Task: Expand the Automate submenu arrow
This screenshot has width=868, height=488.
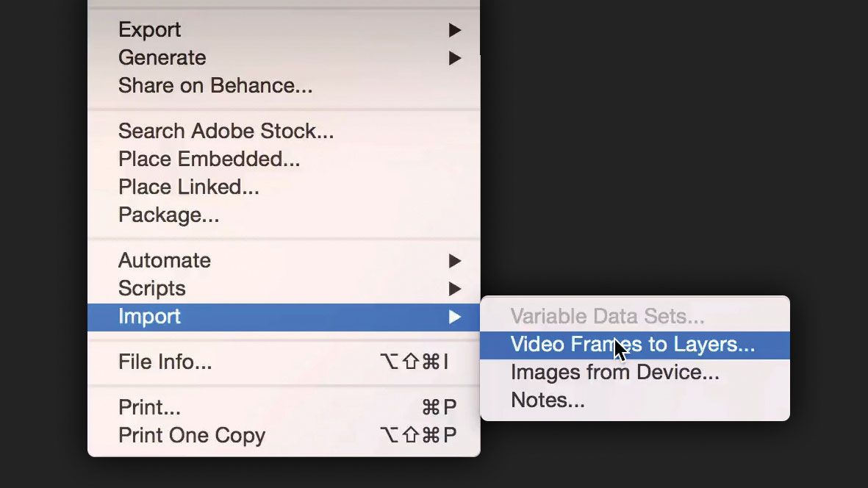Action: point(454,261)
